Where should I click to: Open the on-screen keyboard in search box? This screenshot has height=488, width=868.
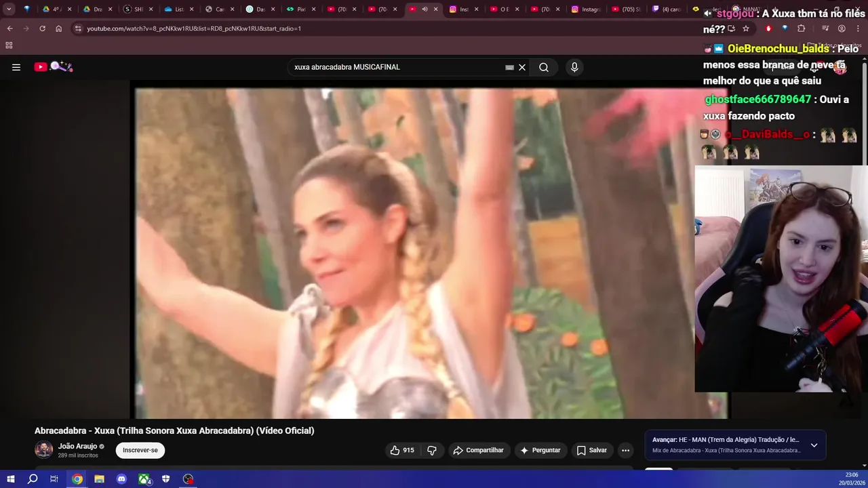509,67
